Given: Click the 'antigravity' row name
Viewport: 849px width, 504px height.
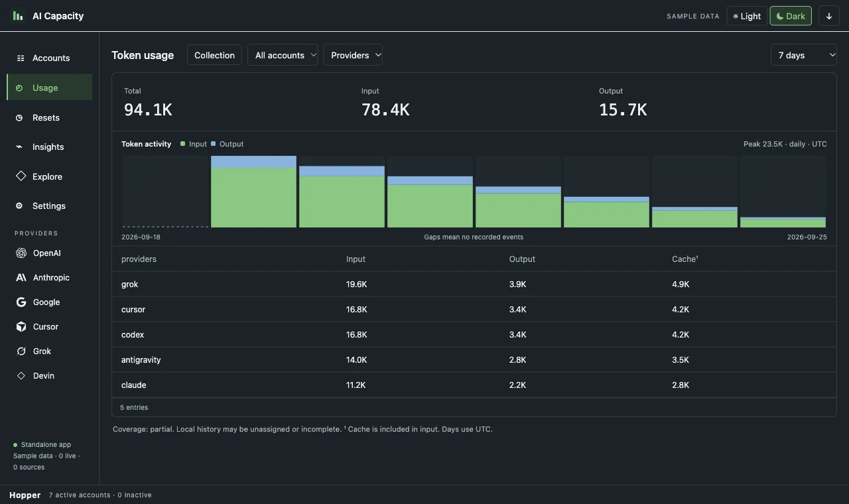Looking at the screenshot, I should tap(141, 359).
